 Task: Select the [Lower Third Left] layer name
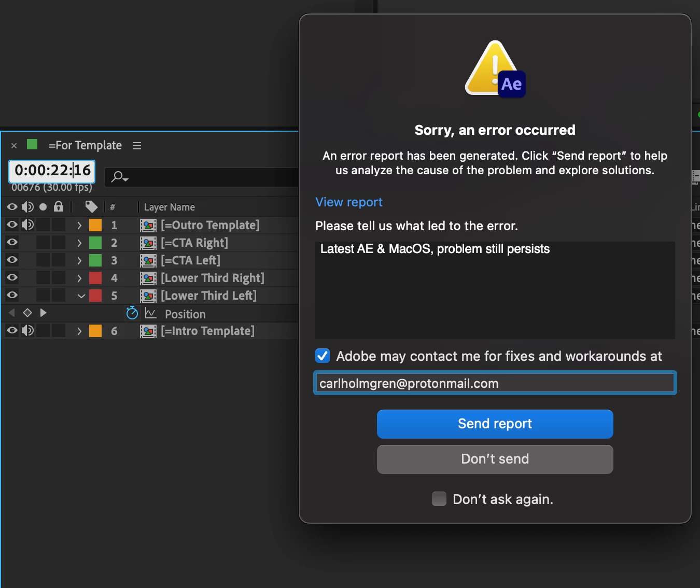pyautogui.click(x=209, y=296)
